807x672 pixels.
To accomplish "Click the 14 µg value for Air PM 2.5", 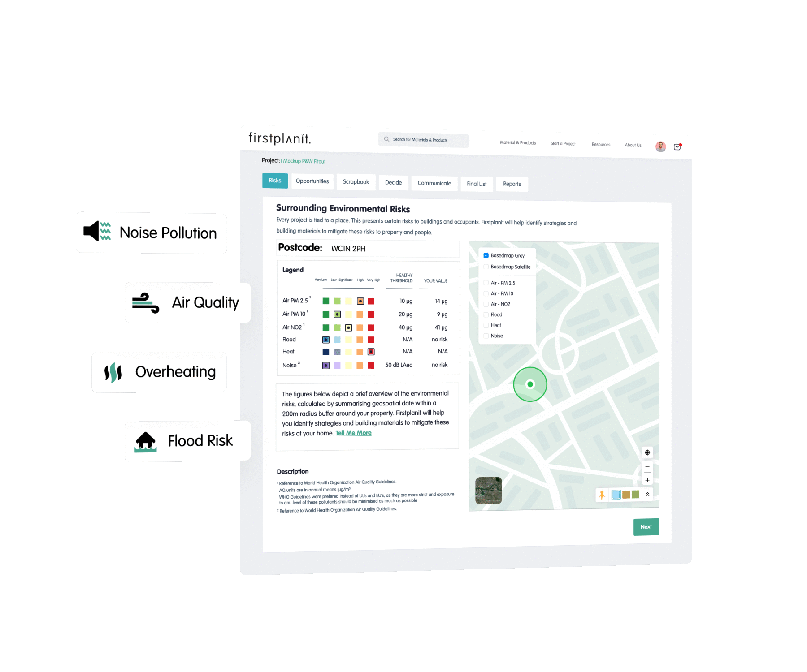I will [441, 301].
